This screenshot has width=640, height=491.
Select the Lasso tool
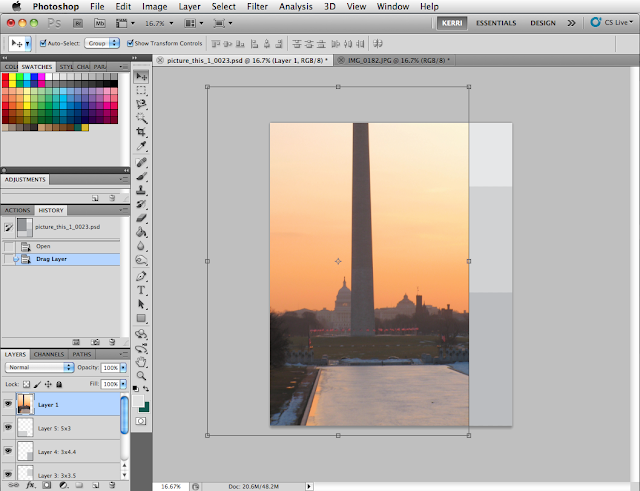[142, 104]
